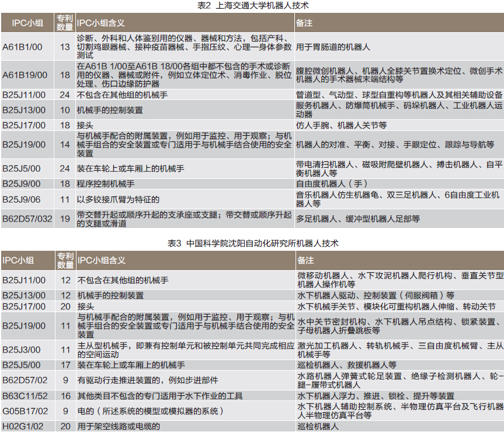The height and width of the screenshot is (432, 504).
Task: Select the remark '多足机器人、缓冲型机器人足部等'
Action: (358, 219)
